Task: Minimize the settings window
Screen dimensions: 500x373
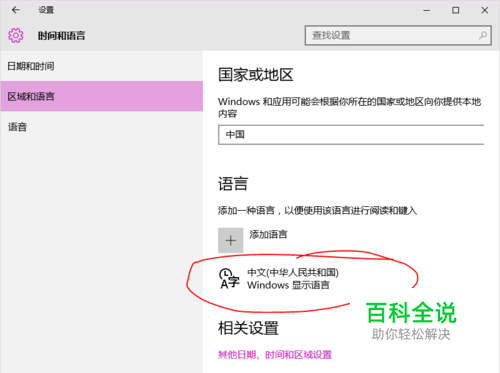Action: (x=427, y=10)
